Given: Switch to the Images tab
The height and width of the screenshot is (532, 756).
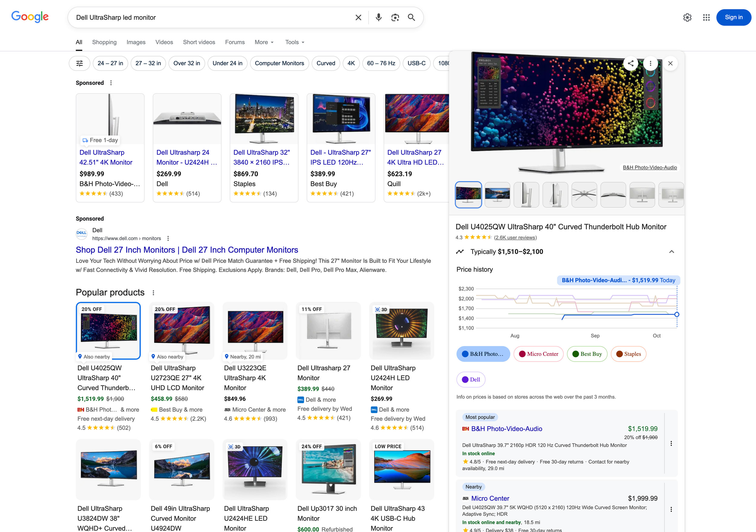Looking at the screenshot, I should 136,42.
